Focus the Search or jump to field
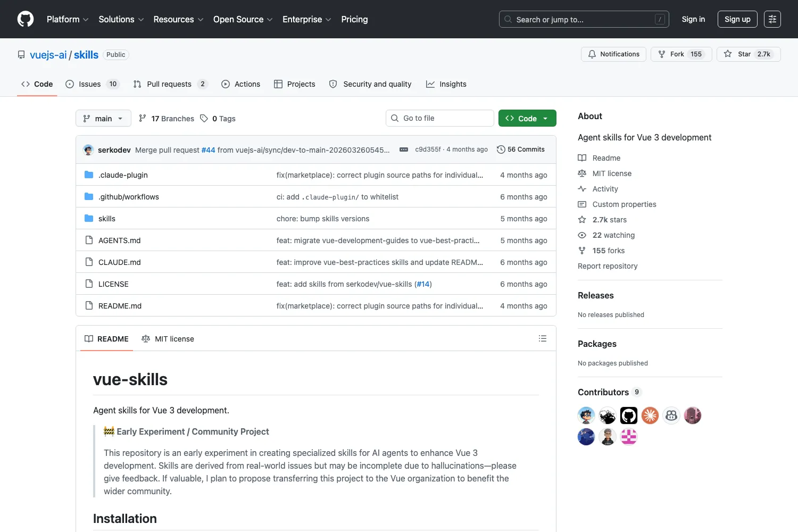The image size is (798, 532). [x=584, y=19]
